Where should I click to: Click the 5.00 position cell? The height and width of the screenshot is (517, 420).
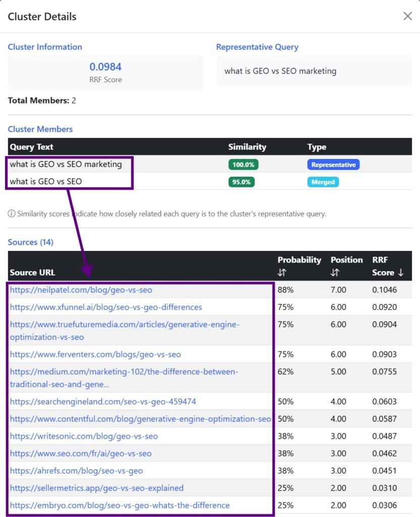[x=338, y=372]
